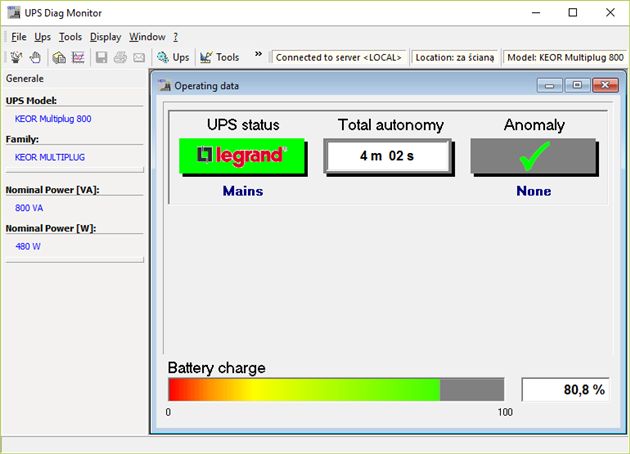The height and width of the screenshot is (454, 630).
Task: Open the question mark help menu
Action: click(176, 37)
